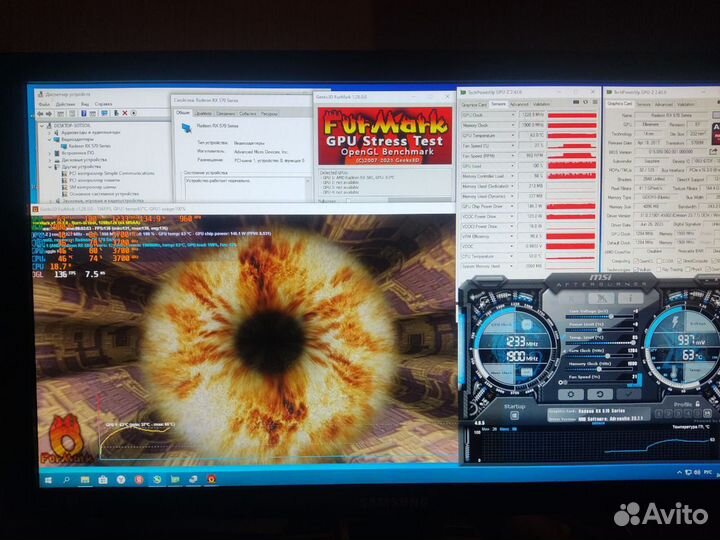This screenshot has height=540, width=720.
Task: Click the Afterburner settings gear button
Action: click(571, 394)
